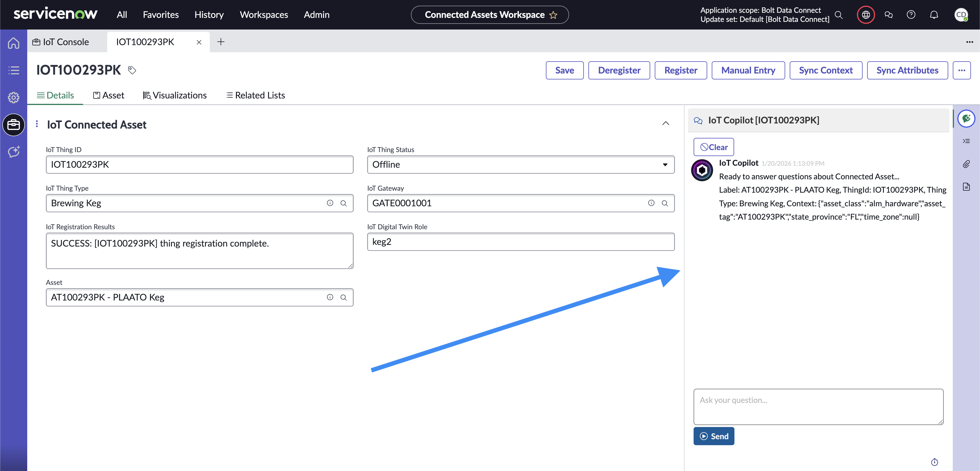Open the help question mark icon
980x471 pixels.
point(911,15)
